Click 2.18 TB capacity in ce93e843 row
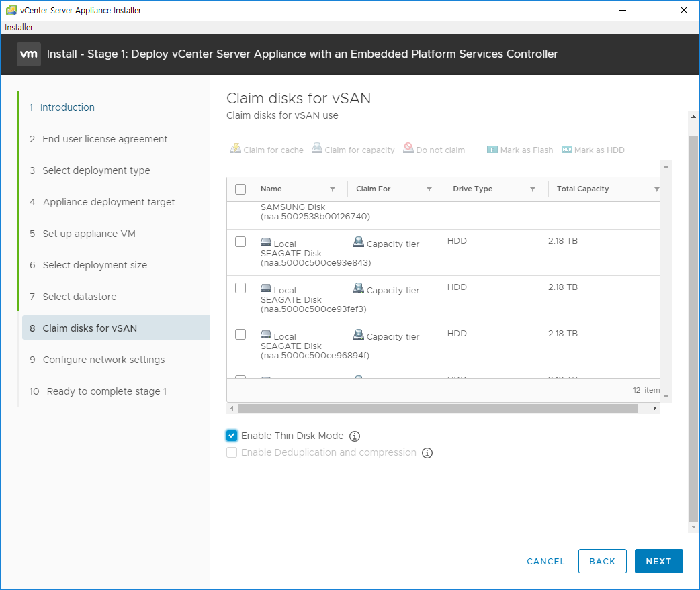 click(x=562, y=241)
